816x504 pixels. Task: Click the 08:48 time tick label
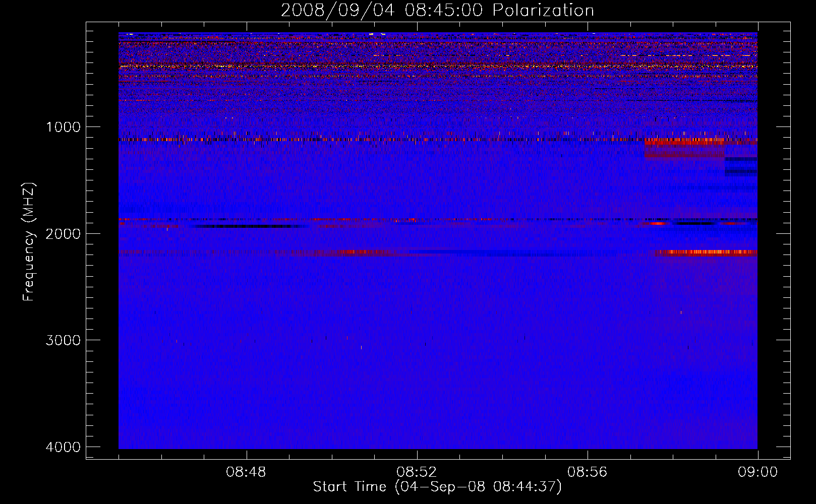click(246, 472)
